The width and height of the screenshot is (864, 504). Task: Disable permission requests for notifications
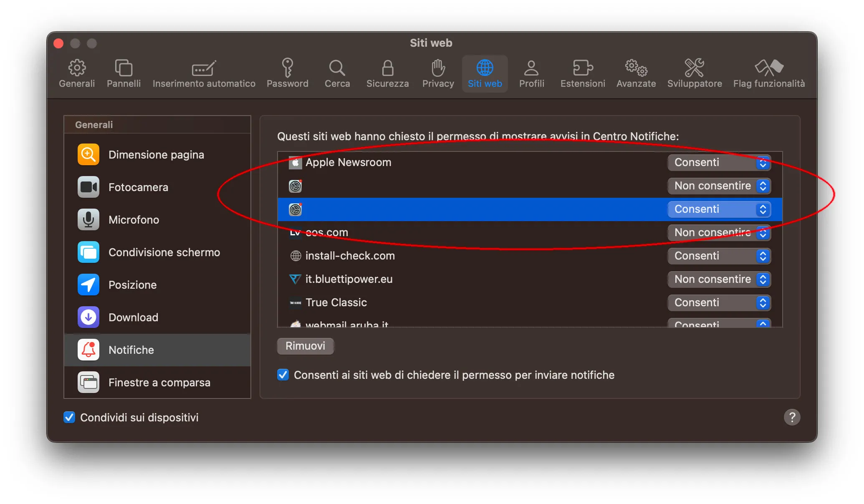pyautogui.click(x=283, y=375)
